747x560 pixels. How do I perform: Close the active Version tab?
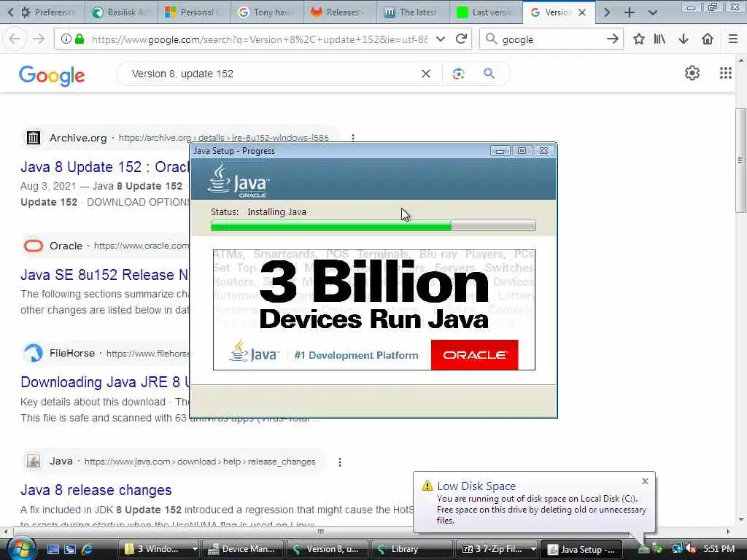tap(582, 12)
